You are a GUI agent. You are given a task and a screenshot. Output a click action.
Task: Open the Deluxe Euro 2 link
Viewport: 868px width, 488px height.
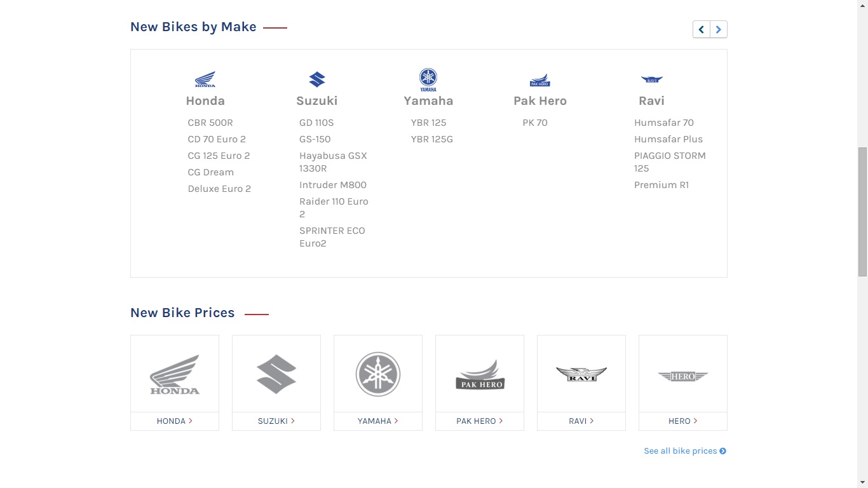pos(219,189)
